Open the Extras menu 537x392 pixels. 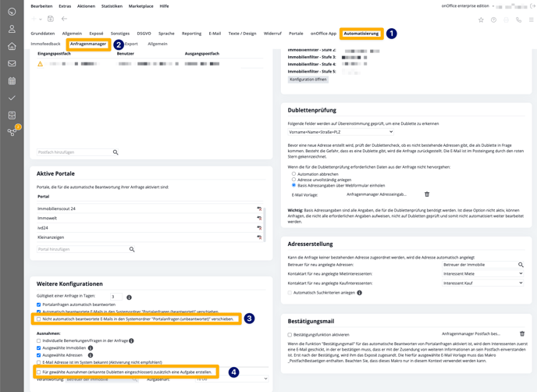pos(65,6)
